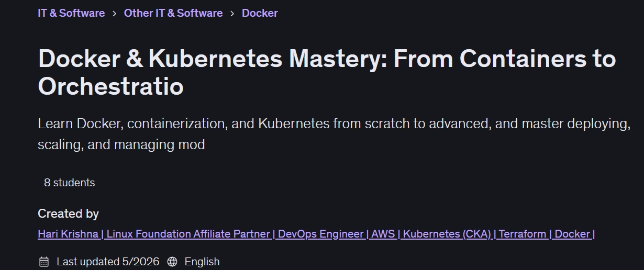Open instructor Hari Krishna's profile link
This screenshot has height=270, width=644.
pos(316,234)
